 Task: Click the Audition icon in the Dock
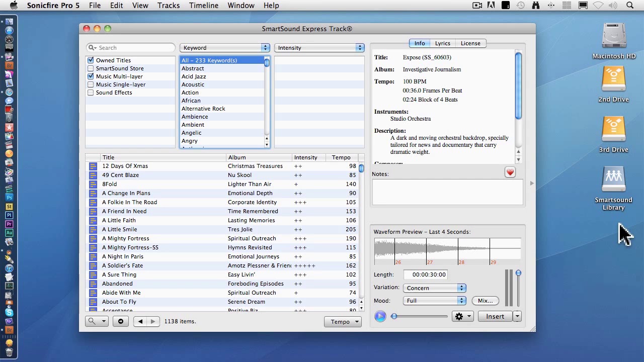tap(9, 233)
